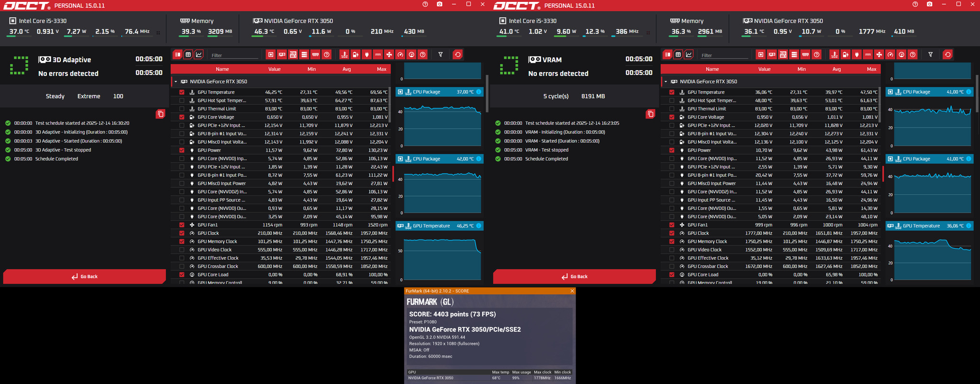Image resolution: width=980 pixels, height=384 pixels.
Task: Focus Filter text field in 3D Adaptive window
Action: click(x=234, y=55)
